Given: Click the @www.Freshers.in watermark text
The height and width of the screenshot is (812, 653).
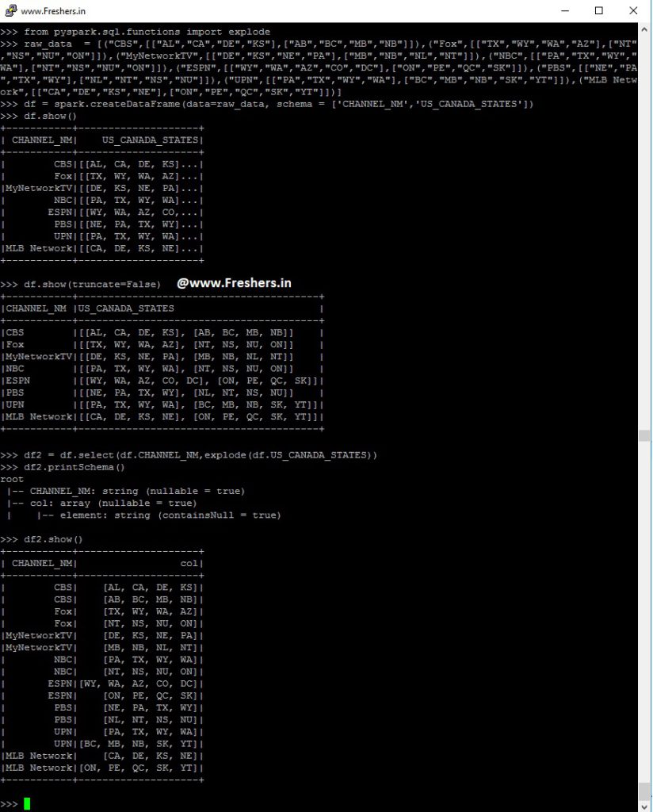Looking at the screenshot, I should coord(235,282).
